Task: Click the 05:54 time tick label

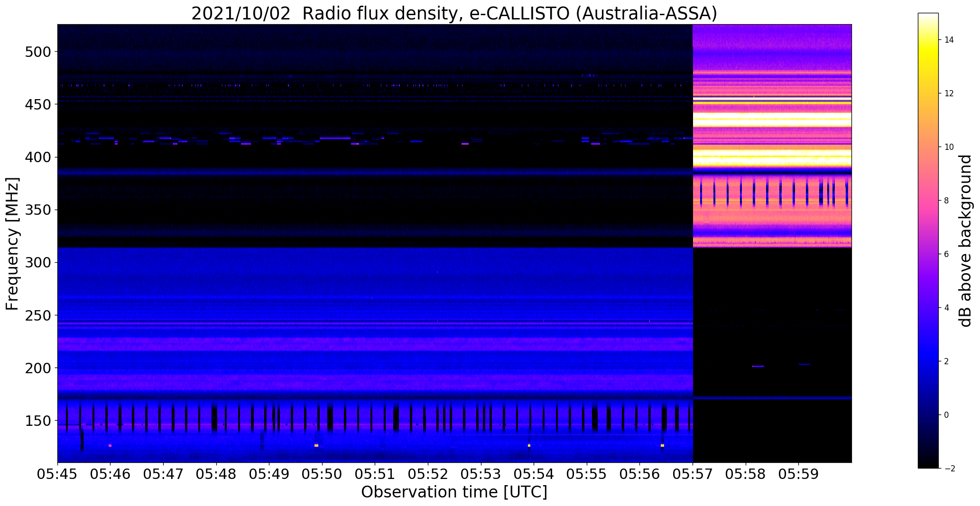Action: (x=534, y=474)
